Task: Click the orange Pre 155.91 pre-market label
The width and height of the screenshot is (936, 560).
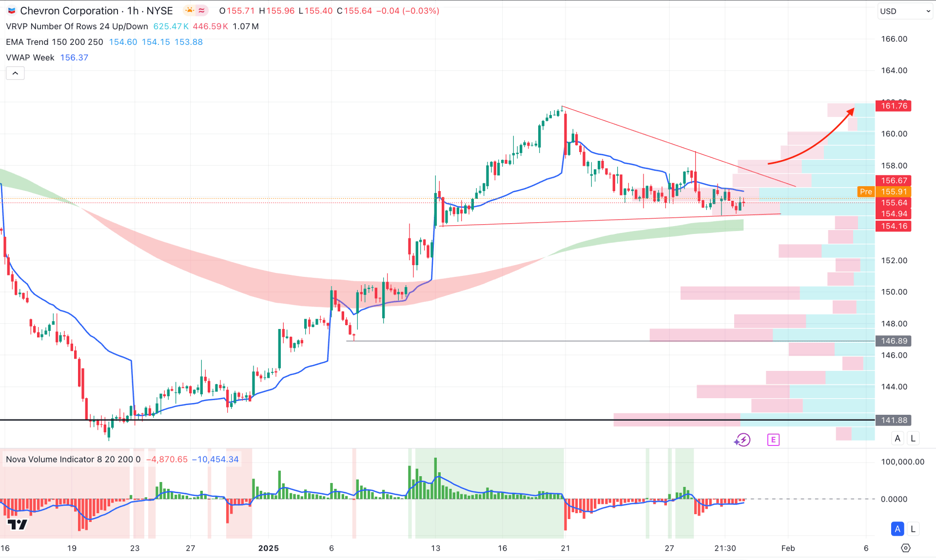Action: 884,192
